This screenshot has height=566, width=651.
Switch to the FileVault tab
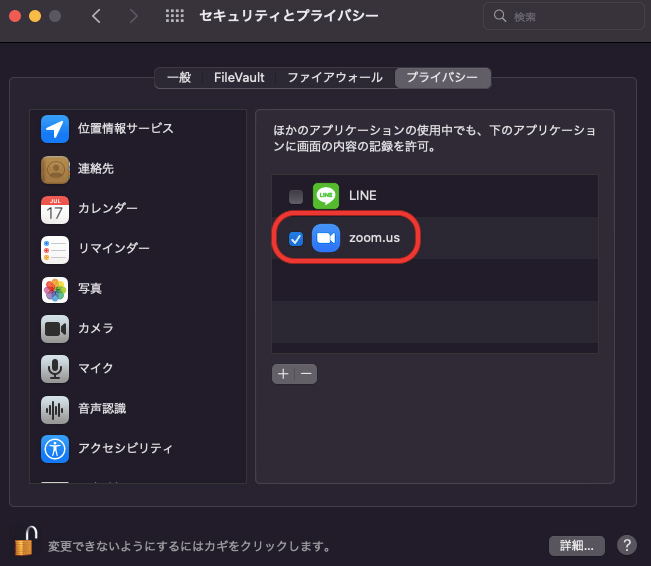(x=239, y=77)
